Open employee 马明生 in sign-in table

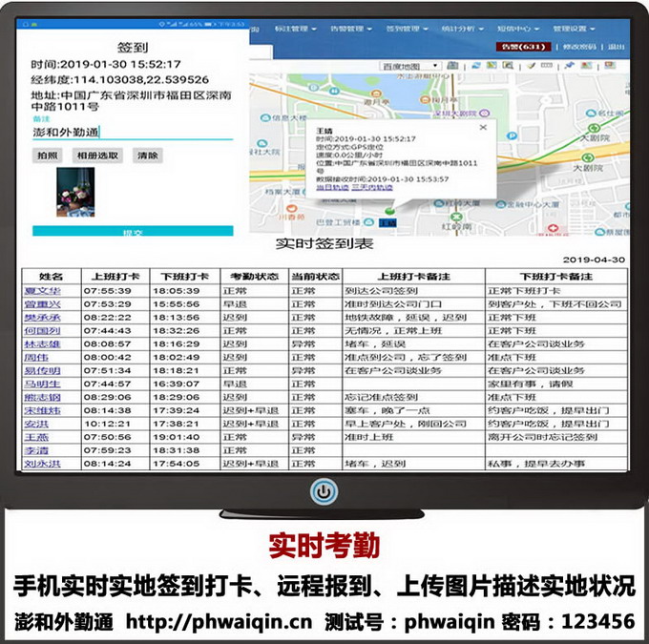coord(42,384)
